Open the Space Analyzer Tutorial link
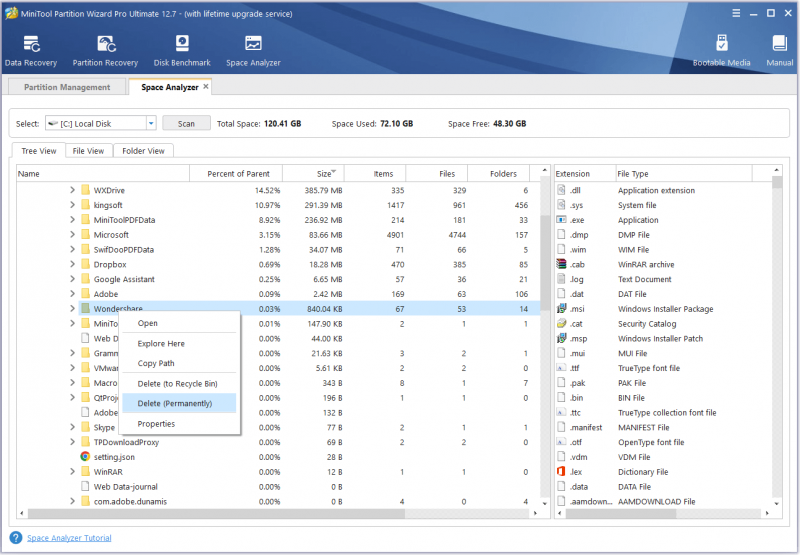Screen dimensions: 800x555 (69, 538)
